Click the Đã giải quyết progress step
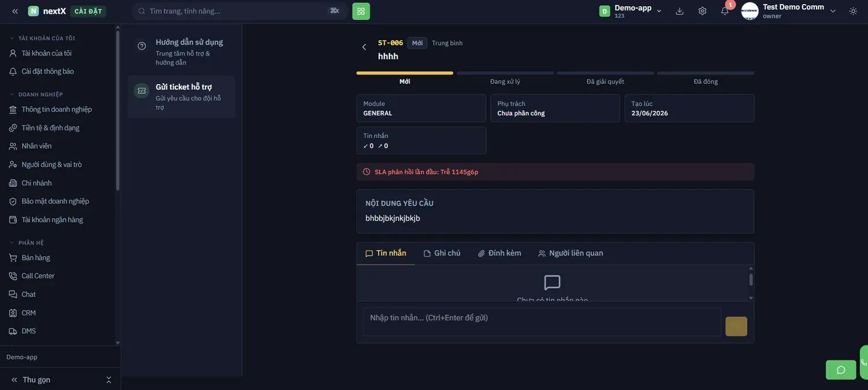868x390 pixels. pos(605,78)
